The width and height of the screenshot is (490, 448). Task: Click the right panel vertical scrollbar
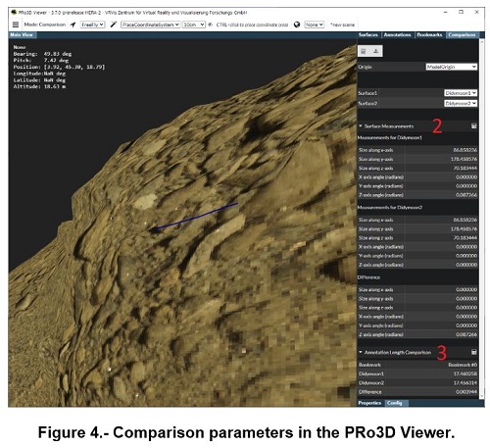coord(482,219)
